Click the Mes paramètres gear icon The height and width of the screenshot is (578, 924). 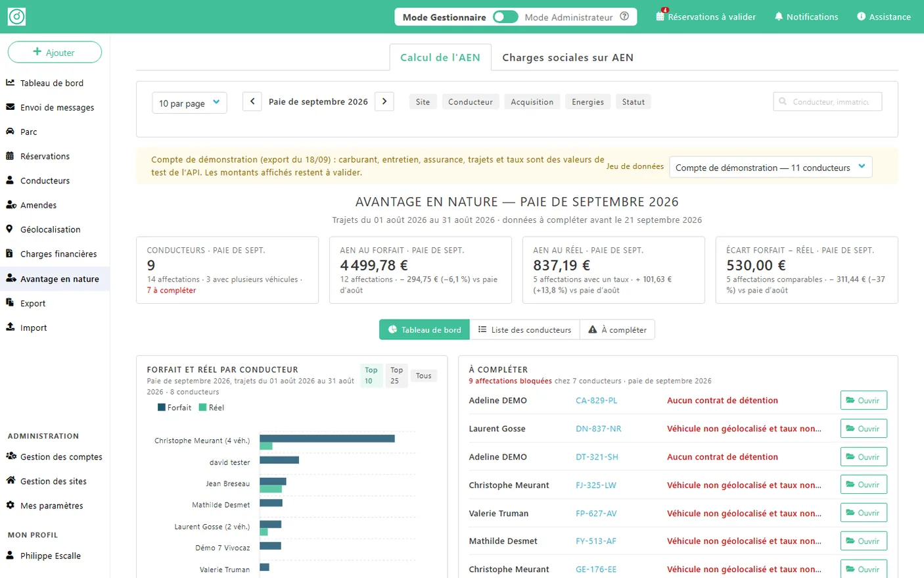11,505
